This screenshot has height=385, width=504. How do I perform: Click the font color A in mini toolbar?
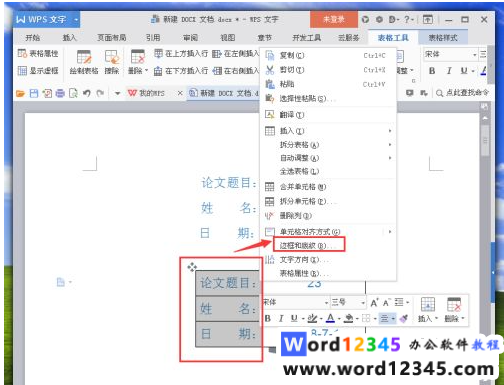pos(330,319)
